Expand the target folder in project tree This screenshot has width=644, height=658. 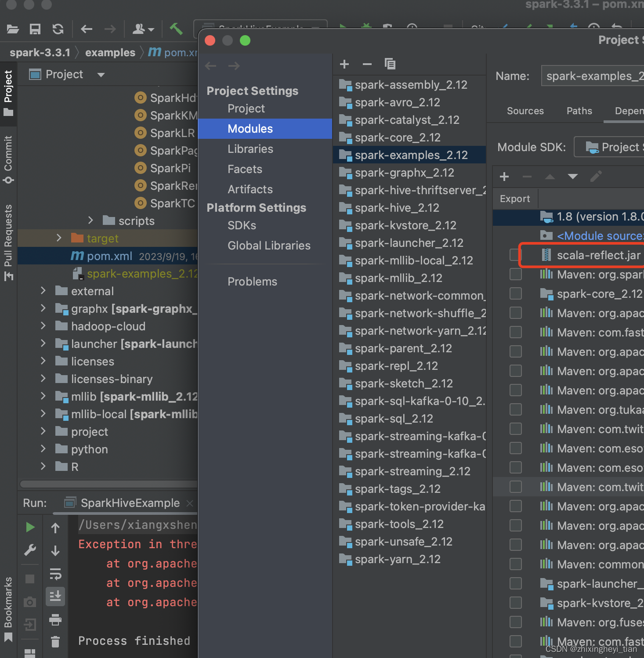[59, 238]
